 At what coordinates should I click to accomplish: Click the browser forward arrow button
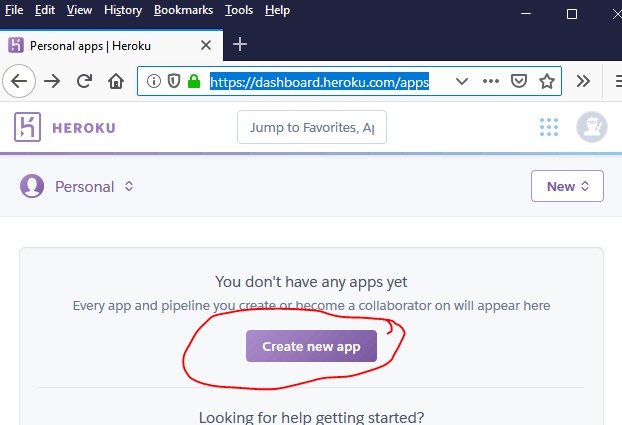[52, 81]
